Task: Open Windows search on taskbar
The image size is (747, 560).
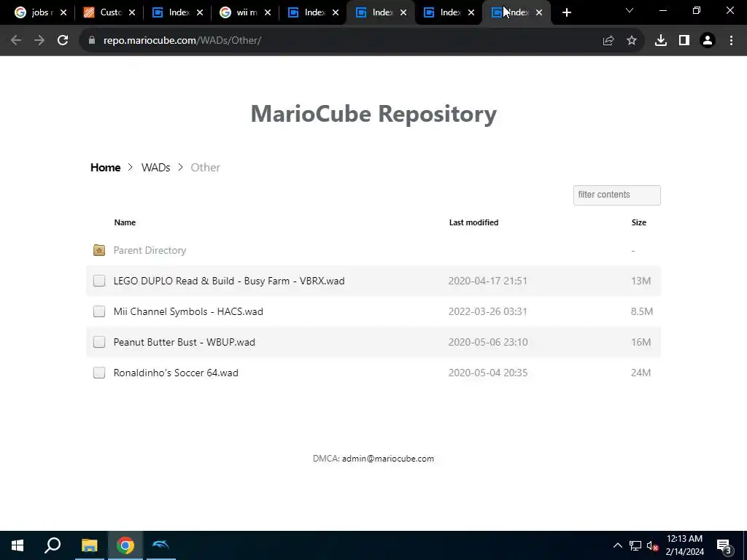Action: tap(53, 545)
